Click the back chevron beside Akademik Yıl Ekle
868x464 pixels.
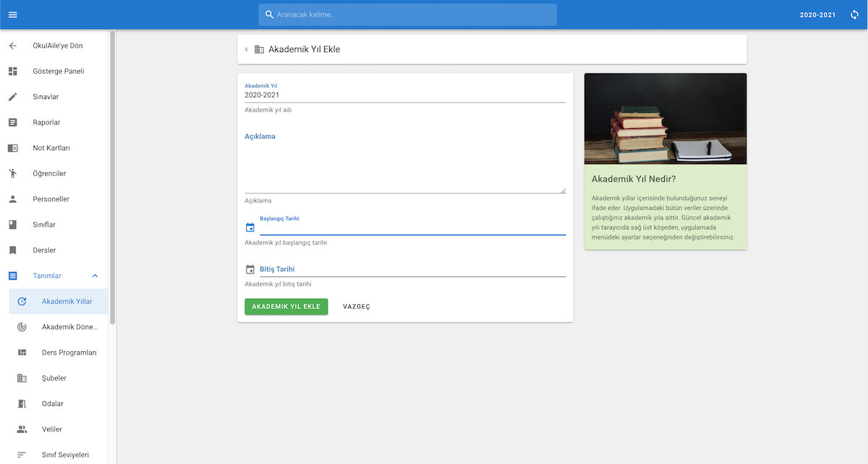(246, 49)
